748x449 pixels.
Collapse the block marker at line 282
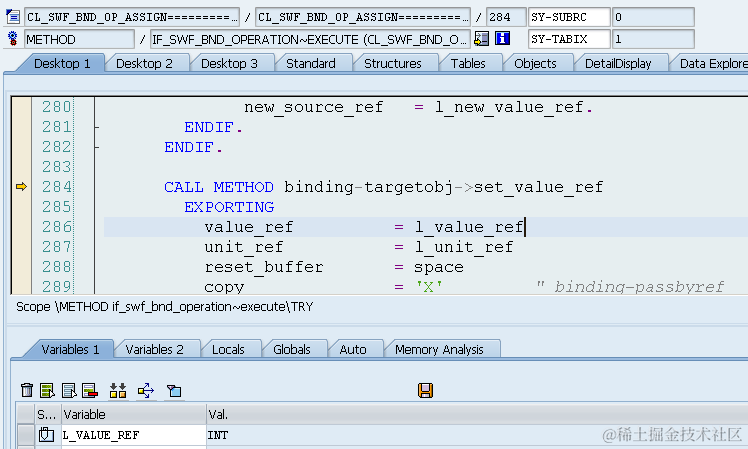click(x=96, y=147)
